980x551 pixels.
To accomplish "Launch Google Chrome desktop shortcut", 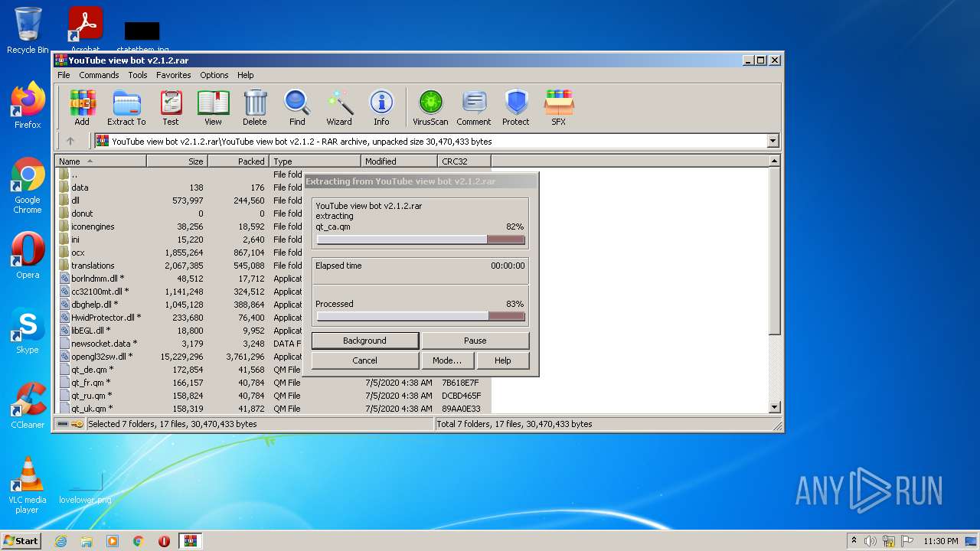I will (x=28, y=186).
